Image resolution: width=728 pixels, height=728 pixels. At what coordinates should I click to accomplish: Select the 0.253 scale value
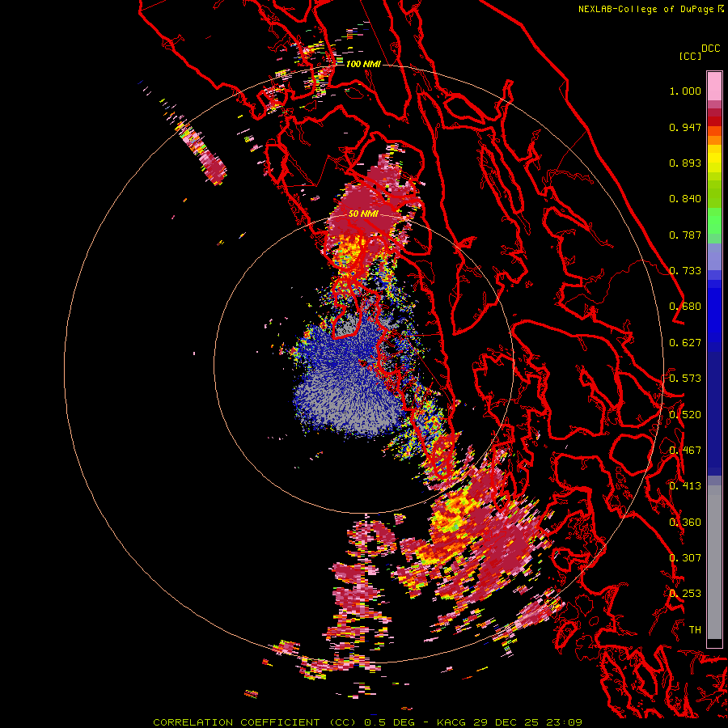pos(685,594)
